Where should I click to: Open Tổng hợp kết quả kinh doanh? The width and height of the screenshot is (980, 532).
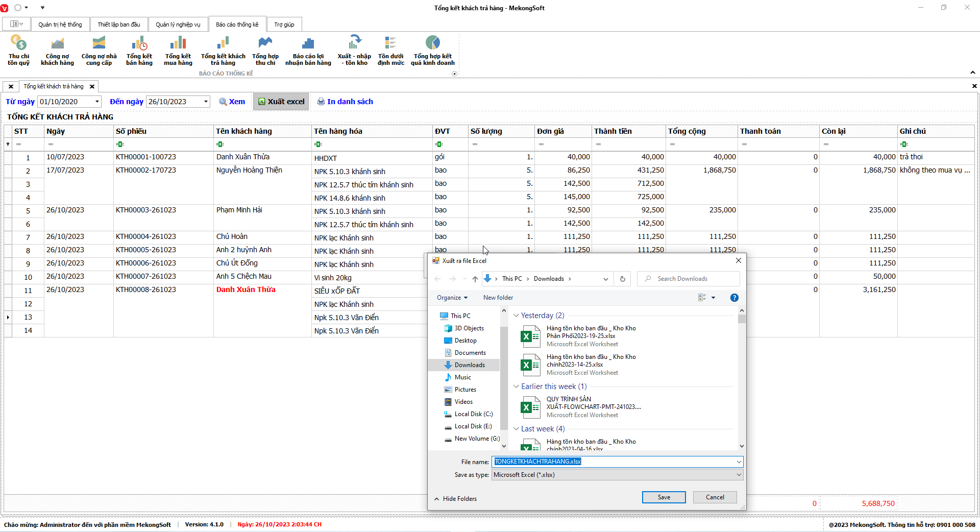[x=432, y=50]
